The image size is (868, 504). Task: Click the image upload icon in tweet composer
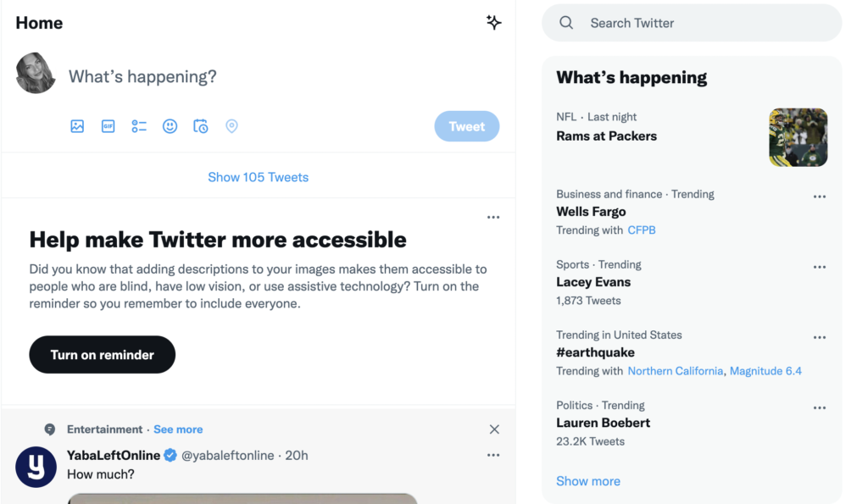[x=77, y=125]
